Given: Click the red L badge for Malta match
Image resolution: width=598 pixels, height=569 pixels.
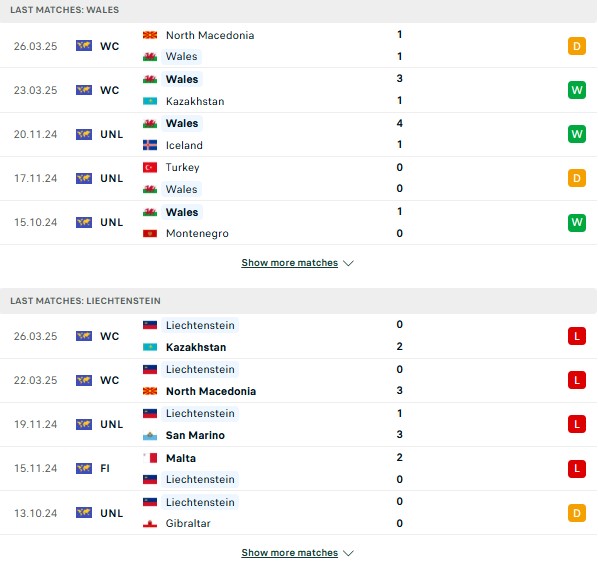Looking at the screenshot, I should pyautogui.click(x=577, y=468).
